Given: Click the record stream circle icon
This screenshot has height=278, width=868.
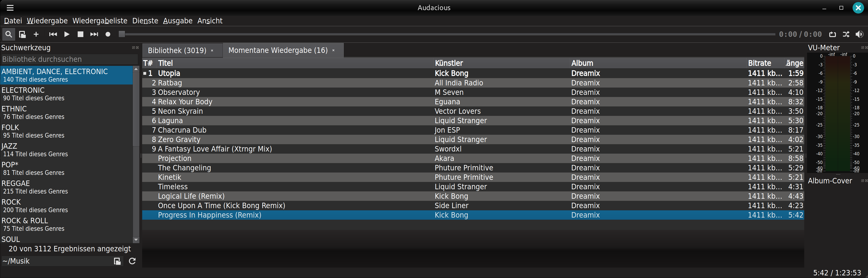Looking at the screenshot, I should pyautogui.click(x=108, y=34).
